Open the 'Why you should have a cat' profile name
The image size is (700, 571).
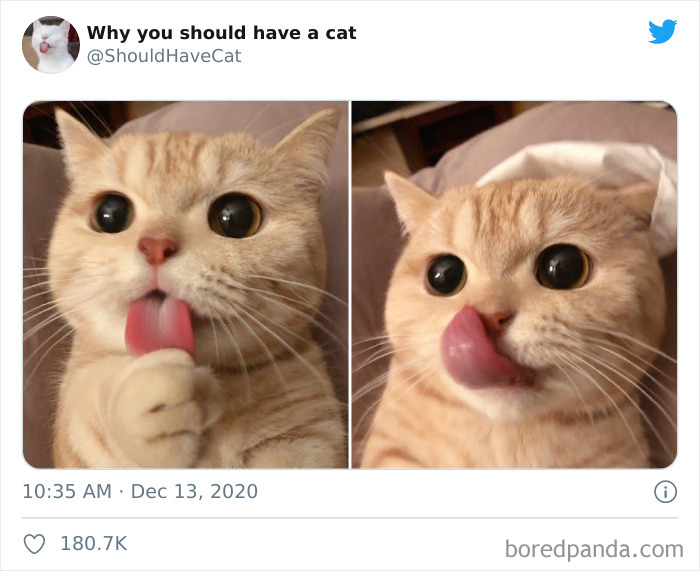click(221, 33)
